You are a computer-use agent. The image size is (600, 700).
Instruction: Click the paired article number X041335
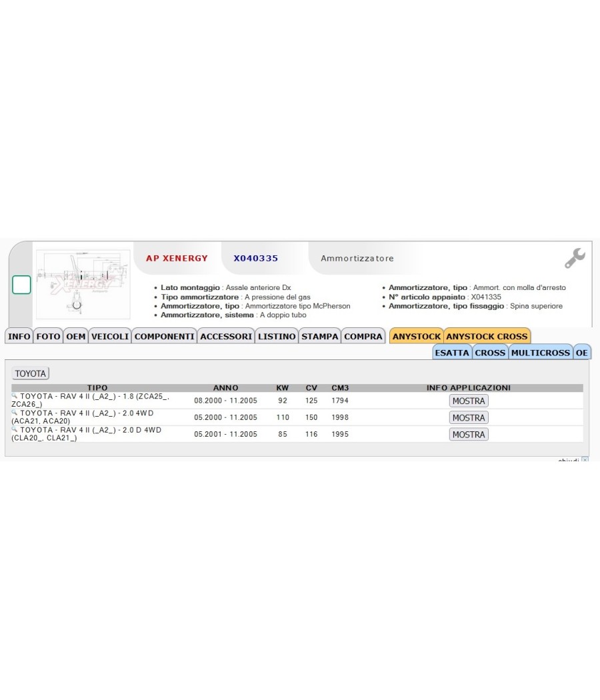pos(486,297)
